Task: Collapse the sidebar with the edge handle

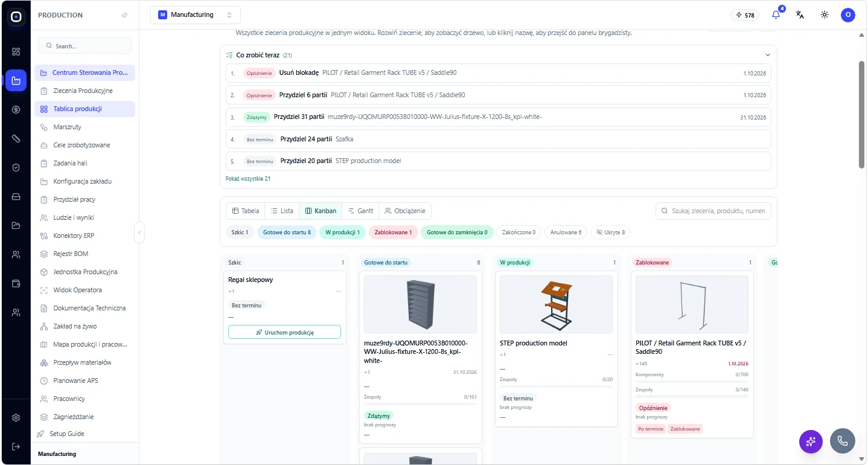Action: pyautogui.click(x=139, y=232)
